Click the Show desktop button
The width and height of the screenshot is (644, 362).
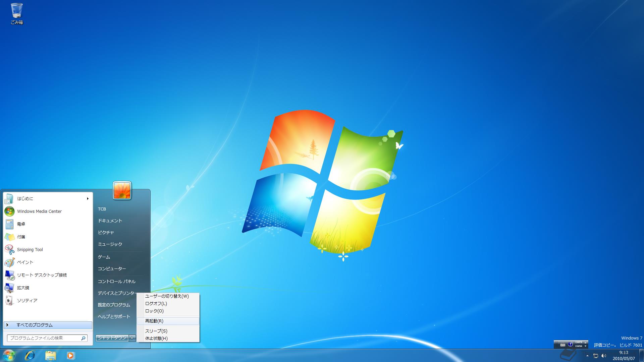click(x=641, y=355)
